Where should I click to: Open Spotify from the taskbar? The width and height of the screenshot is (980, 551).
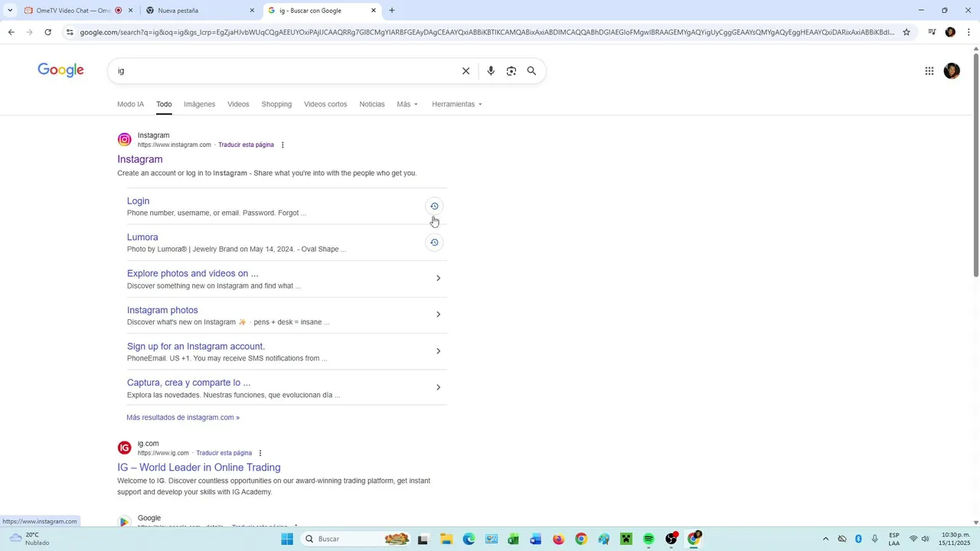click(648, 539)
